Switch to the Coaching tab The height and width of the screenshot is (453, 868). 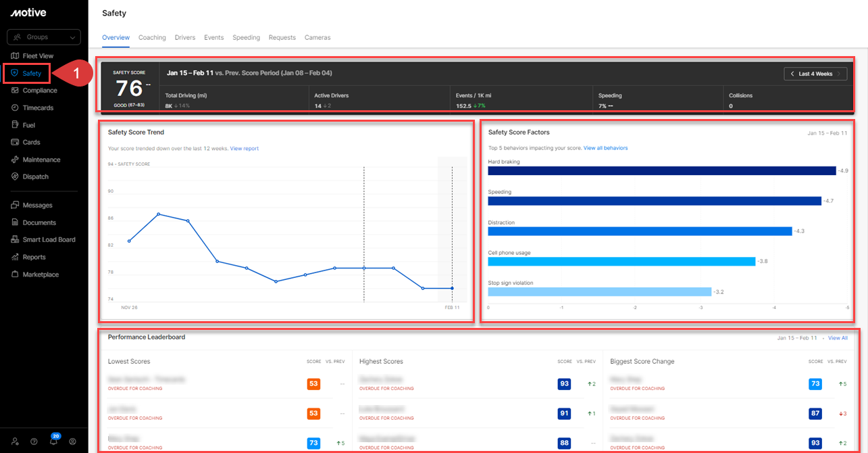click(152, 38)
